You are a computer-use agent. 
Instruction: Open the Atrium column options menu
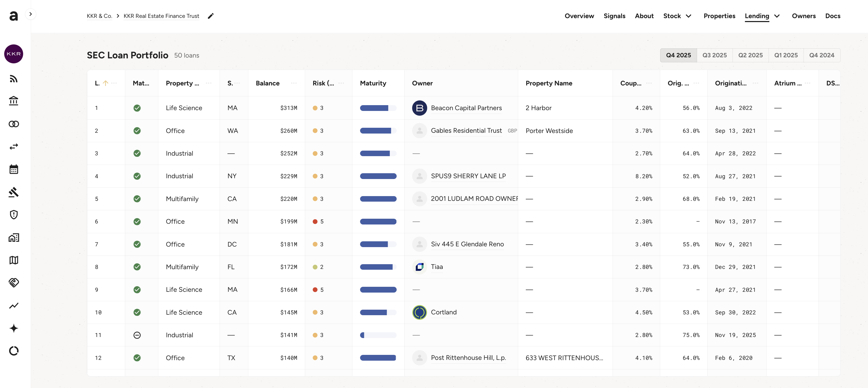click(808, 83)
